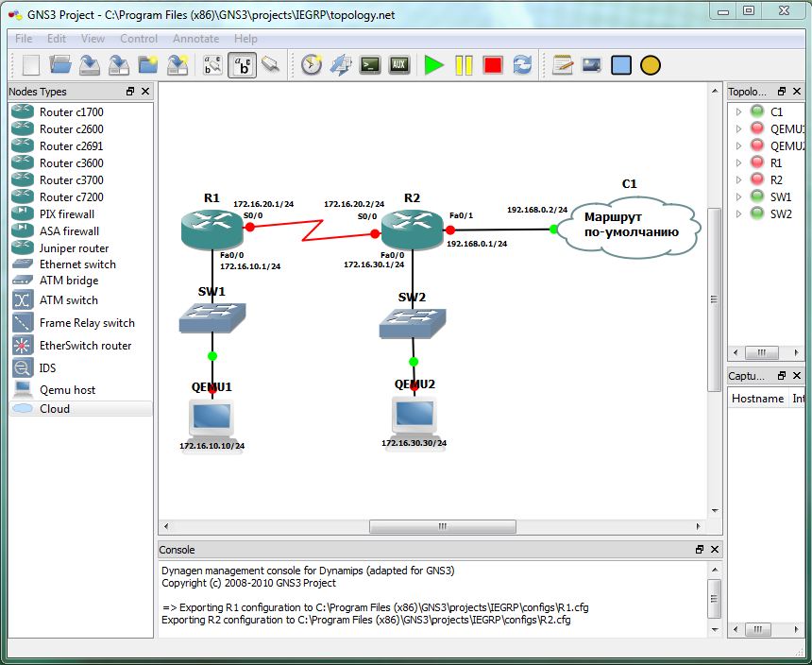Toggle hostname display in toolbar
Screen dimensions: 812x665
click(x=241, y=64)
